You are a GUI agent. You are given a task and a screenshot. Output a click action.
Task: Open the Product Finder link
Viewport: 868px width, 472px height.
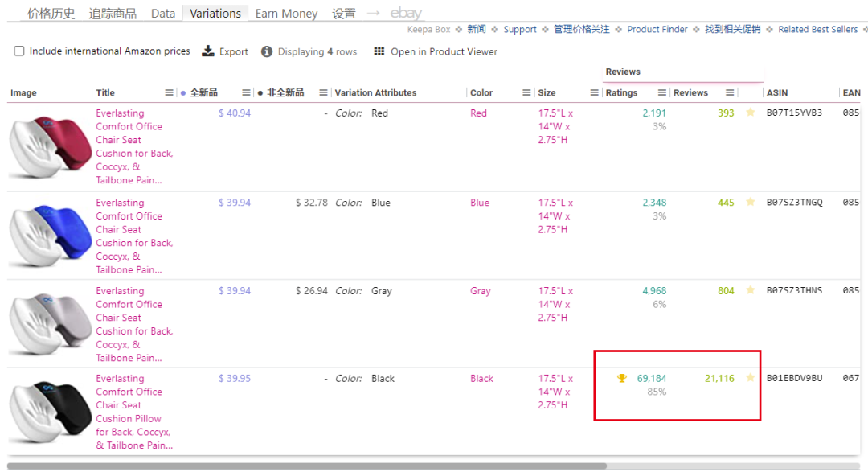pos(657,30)
